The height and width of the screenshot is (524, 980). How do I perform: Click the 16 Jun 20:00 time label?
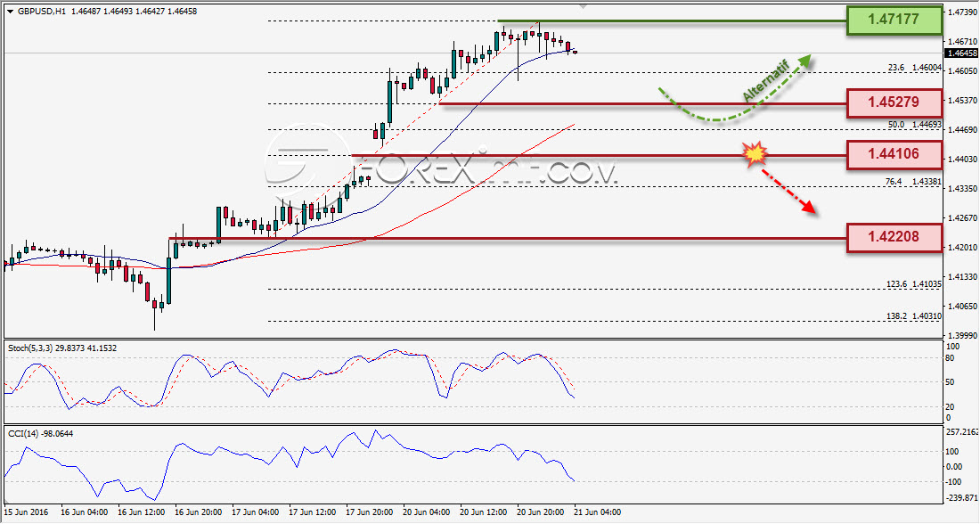coord(198,512)
